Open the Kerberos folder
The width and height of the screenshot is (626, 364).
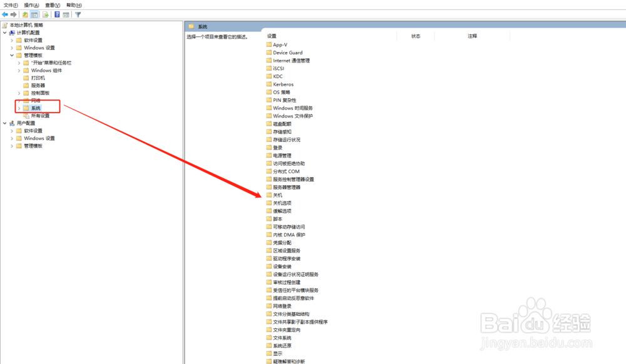(x=283, y=84)
